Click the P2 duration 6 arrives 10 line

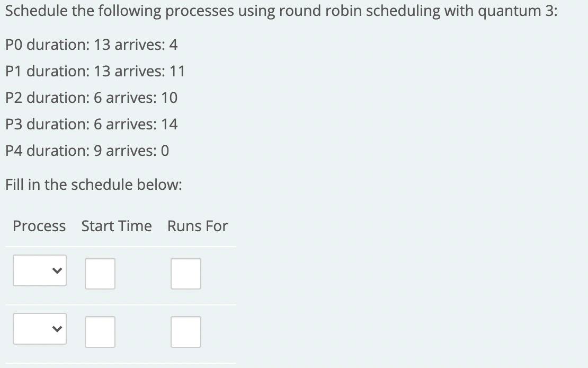click(x=92, y=98)
